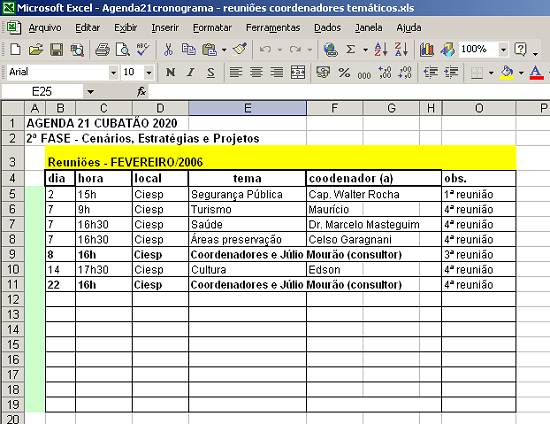Click the Save floppy disk icon
The height and width of the screenshot is (424, 550).
pyautogui.click(x=56, y=49)
